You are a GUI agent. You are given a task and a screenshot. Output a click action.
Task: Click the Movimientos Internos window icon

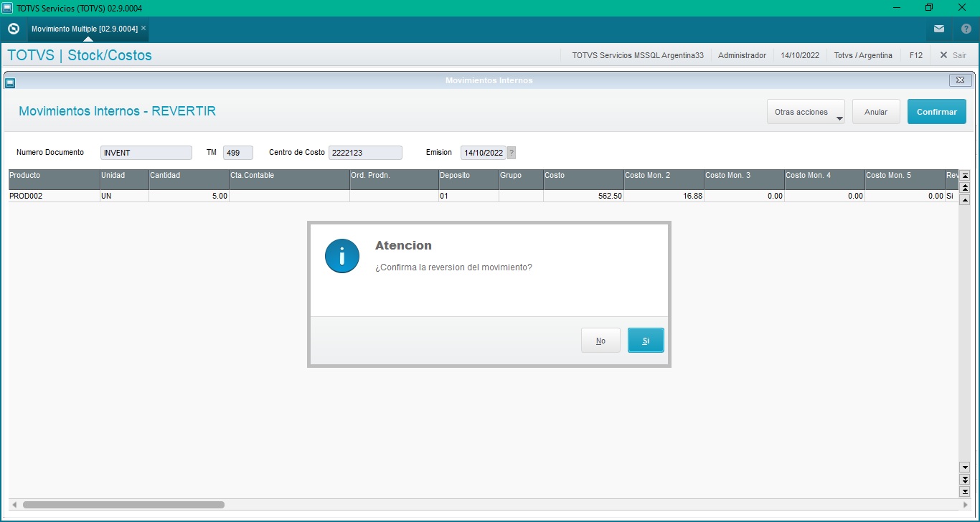(x=10, y=82)
